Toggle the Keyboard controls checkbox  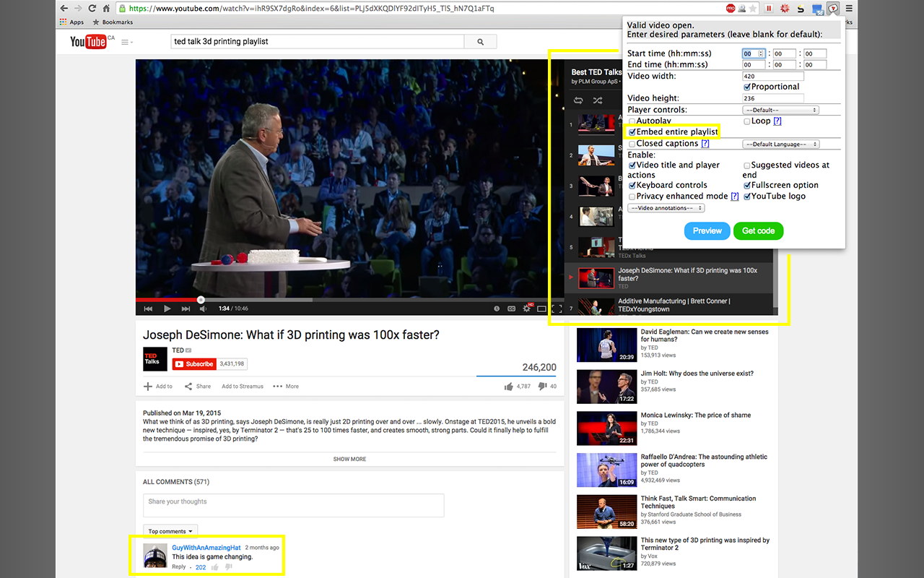click(x=632, y=186)
